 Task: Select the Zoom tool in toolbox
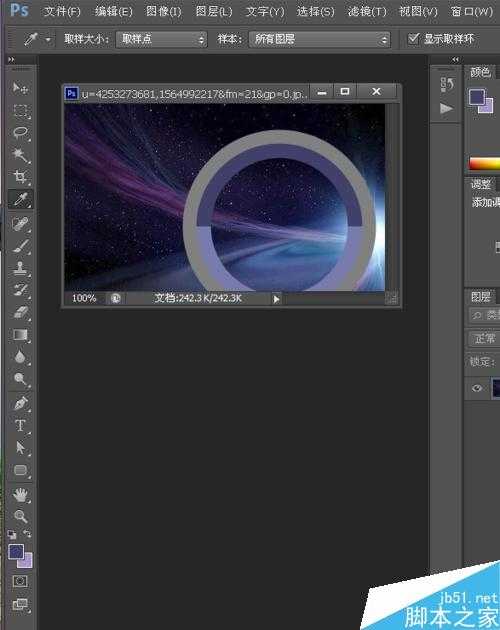[20, 516]
